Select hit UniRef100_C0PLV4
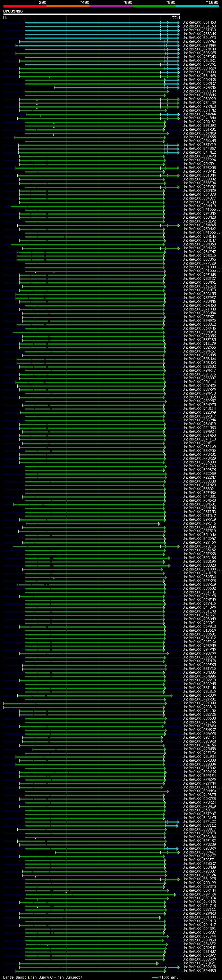 point(199,875)
